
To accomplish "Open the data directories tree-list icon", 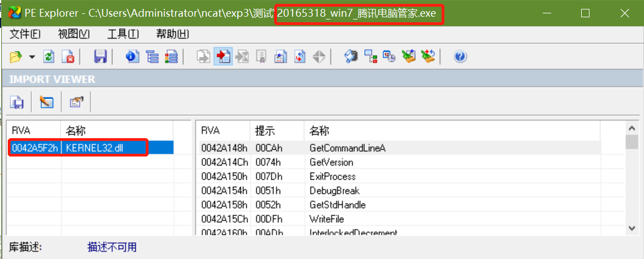I will pos(152,57).
